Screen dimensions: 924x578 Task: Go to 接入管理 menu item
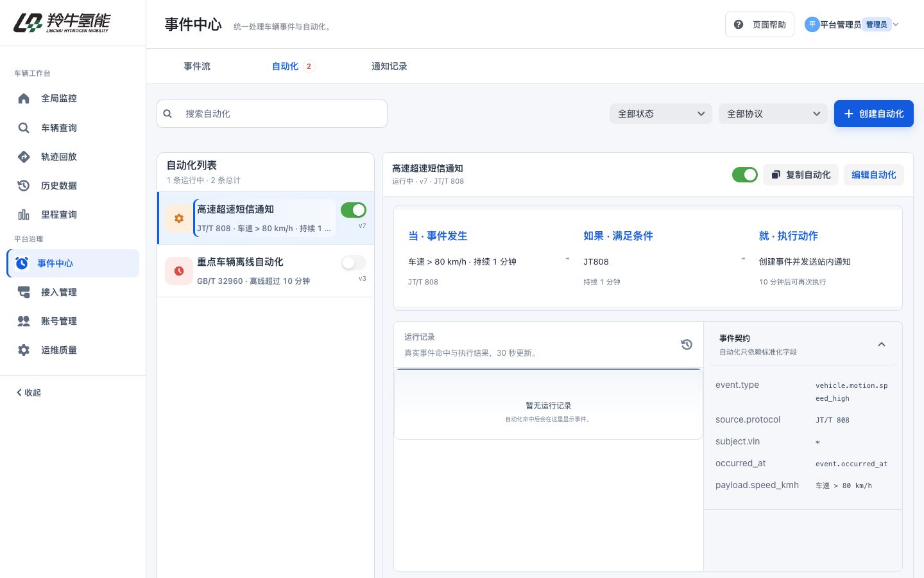[73, 292]
